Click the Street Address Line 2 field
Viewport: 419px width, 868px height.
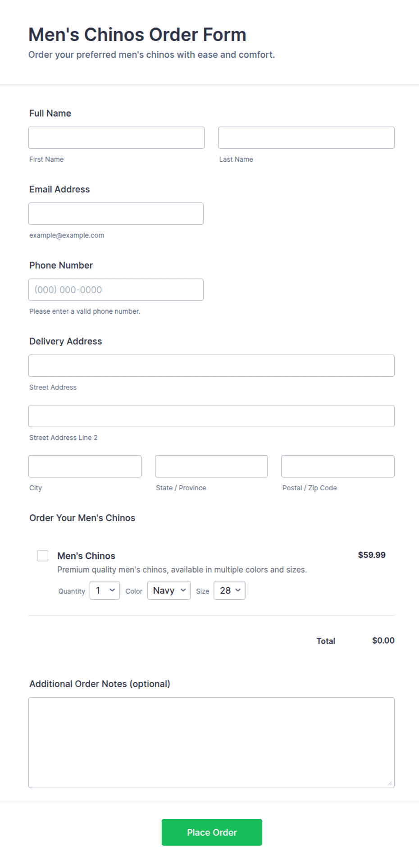(211, 416)
